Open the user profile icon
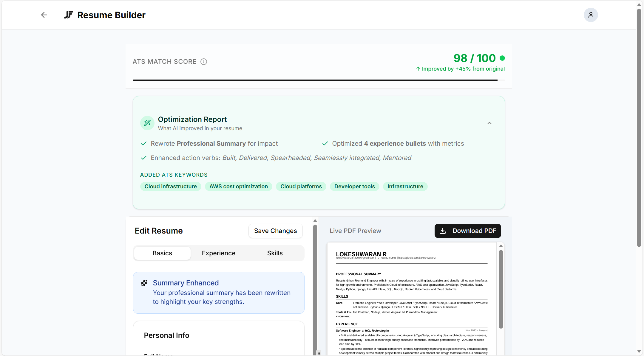Screen dimensions: 644x356 coord(591,15)
